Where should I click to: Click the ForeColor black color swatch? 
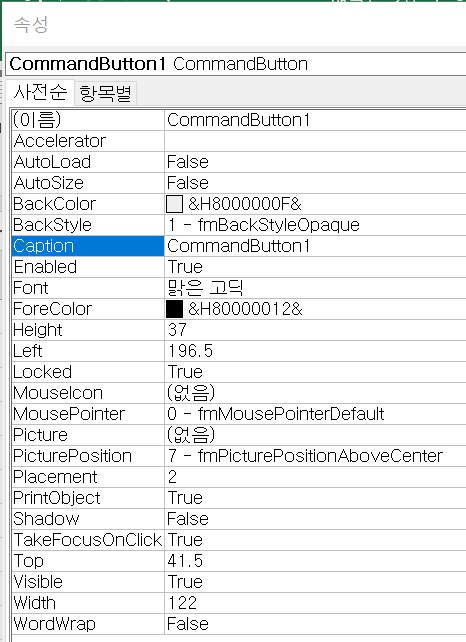pos(174,309)
